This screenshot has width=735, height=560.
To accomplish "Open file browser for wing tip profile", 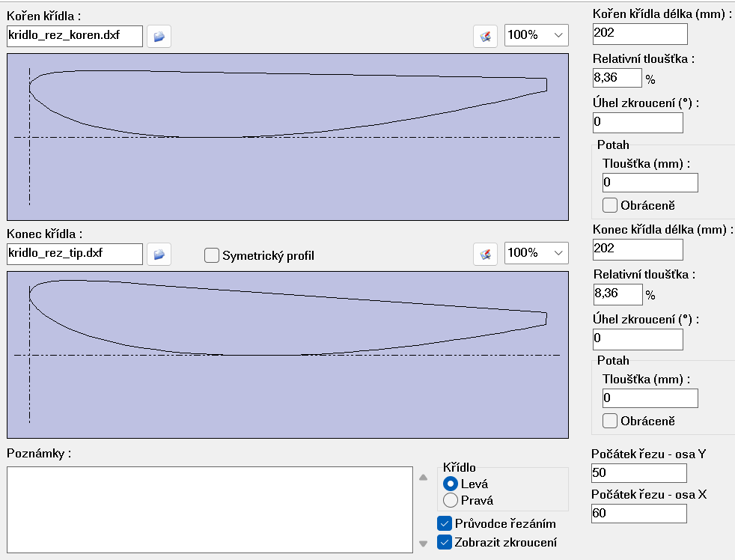I will [x=159, y=255].
